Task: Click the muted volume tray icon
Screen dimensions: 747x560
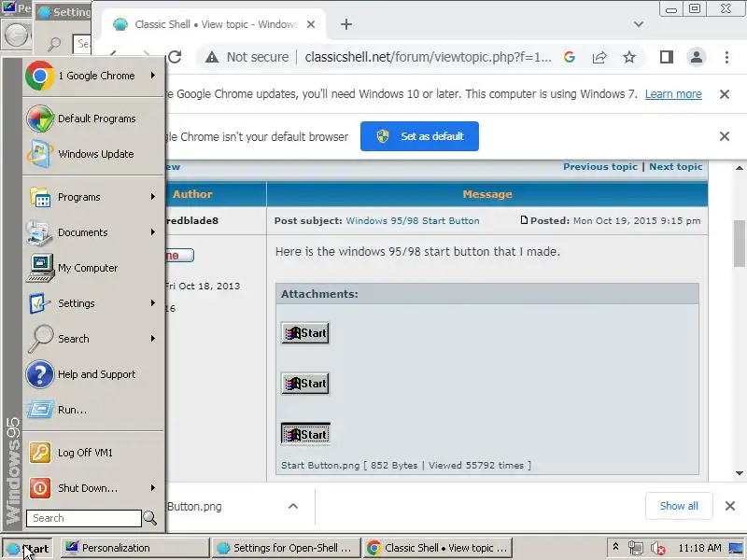Action: [657, 549]
